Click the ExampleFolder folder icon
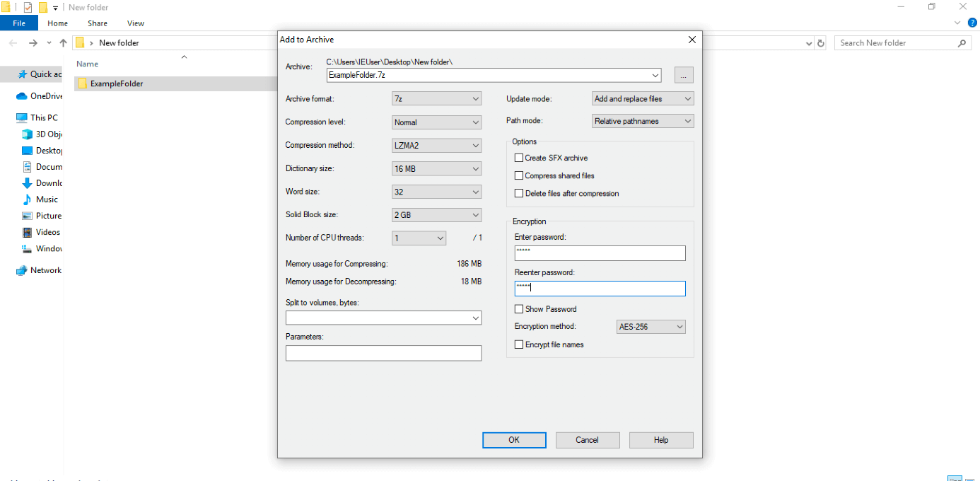980x481 pixels. click(x=83, y=83)
